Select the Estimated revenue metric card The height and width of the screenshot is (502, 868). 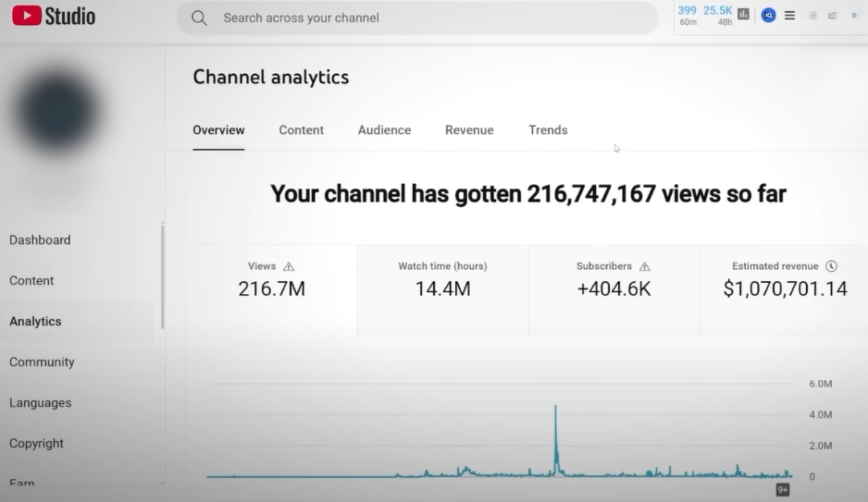(784, 289)
